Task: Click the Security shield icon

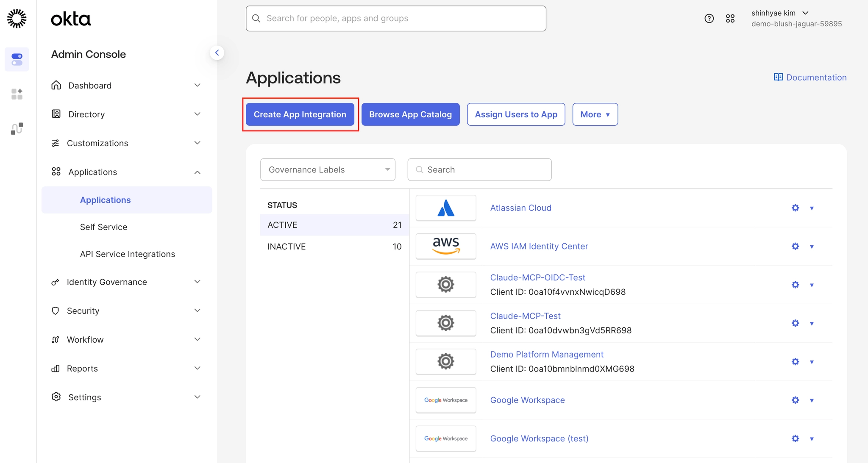Action: 55,311
